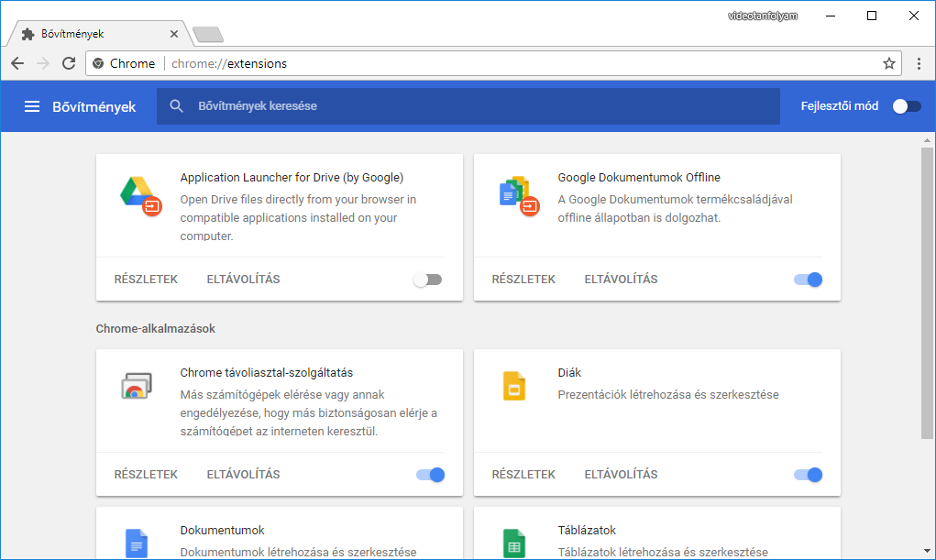
Task: Disable the Diák app toggle
Action: point(809,475)
